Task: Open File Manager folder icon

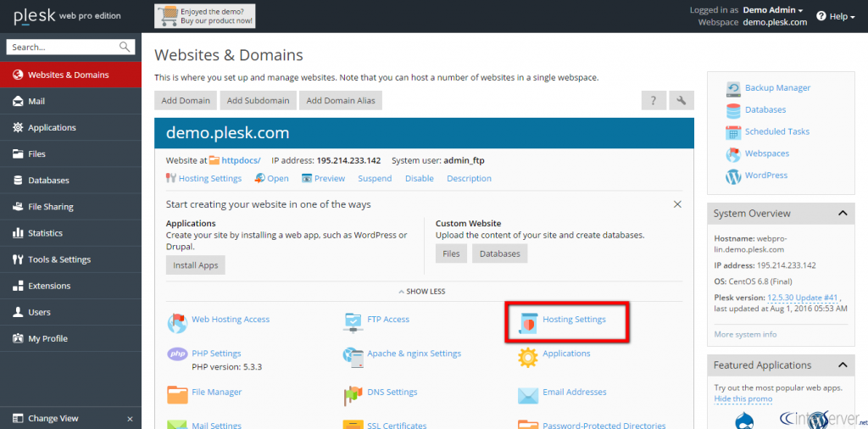Action: tap(178, 395)
